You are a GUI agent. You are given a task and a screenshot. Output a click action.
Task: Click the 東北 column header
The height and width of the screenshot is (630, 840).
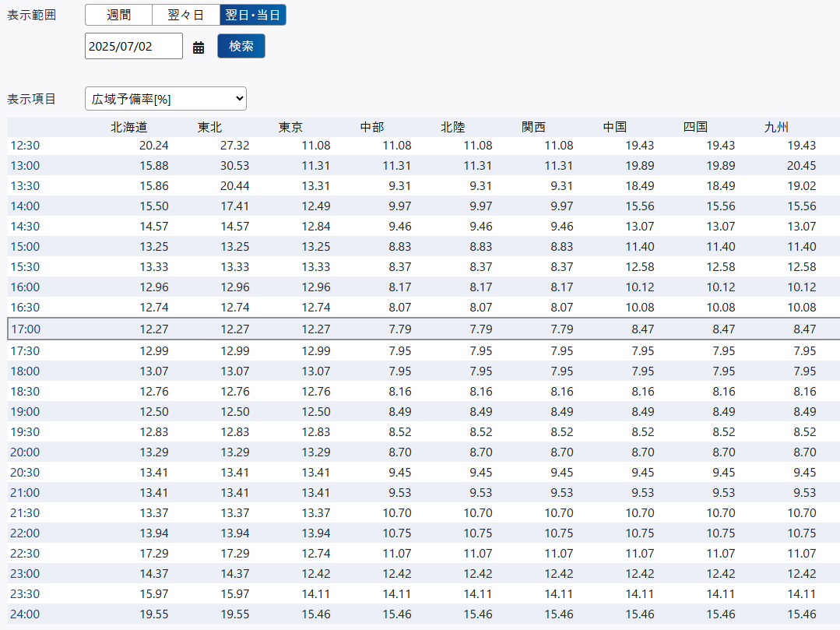pyautogui.click(x=209, y=127)
